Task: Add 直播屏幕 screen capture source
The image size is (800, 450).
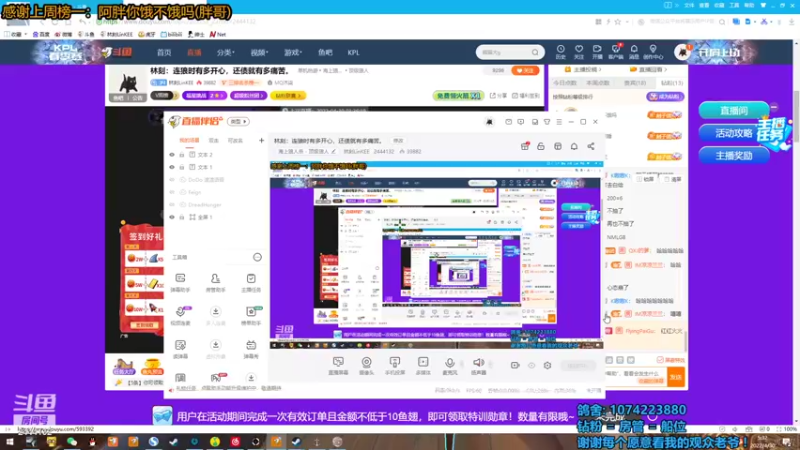Action: point(338,366)
